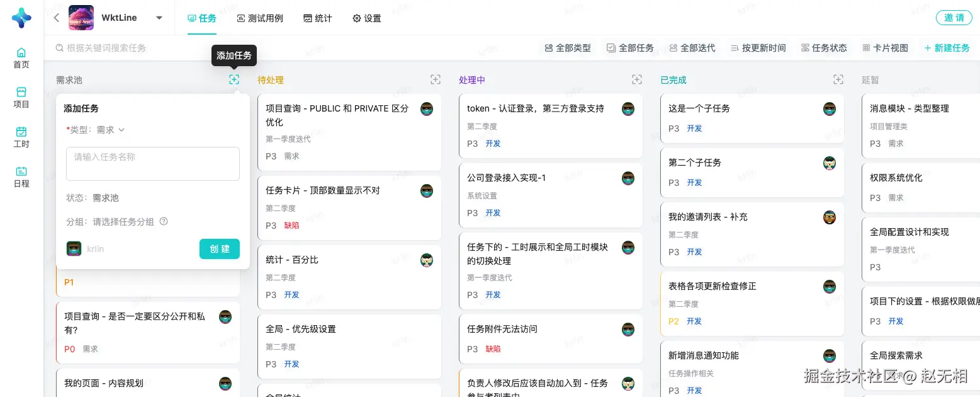This screenshot has height=397, width=980.
Task: Open the 我的邀请列表 - 补充 card
Action: click(752, 234)
